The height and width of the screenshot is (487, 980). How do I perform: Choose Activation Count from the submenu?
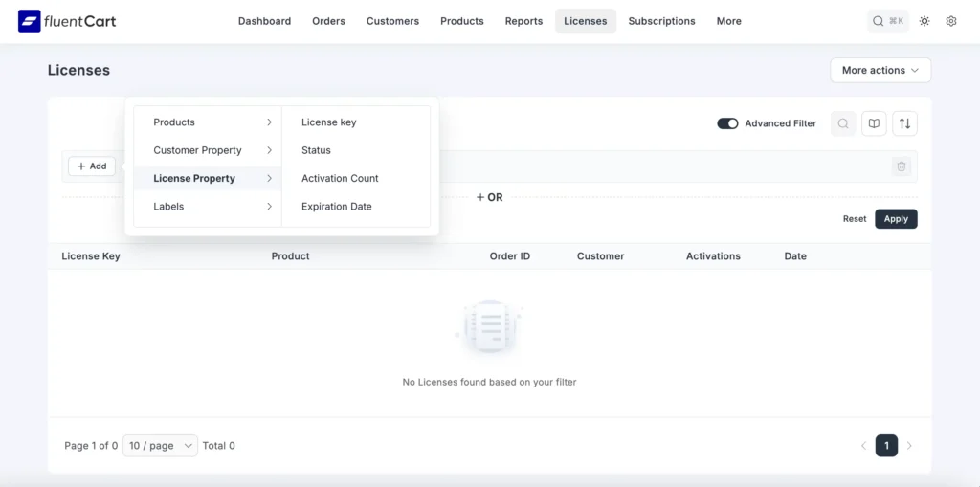point(340,179)
